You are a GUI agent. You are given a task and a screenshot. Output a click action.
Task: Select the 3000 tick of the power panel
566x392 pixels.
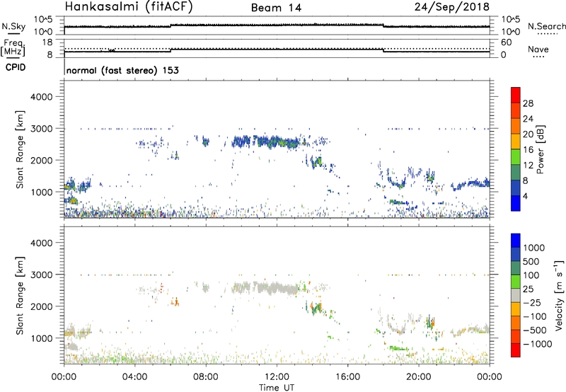point(41,129)
